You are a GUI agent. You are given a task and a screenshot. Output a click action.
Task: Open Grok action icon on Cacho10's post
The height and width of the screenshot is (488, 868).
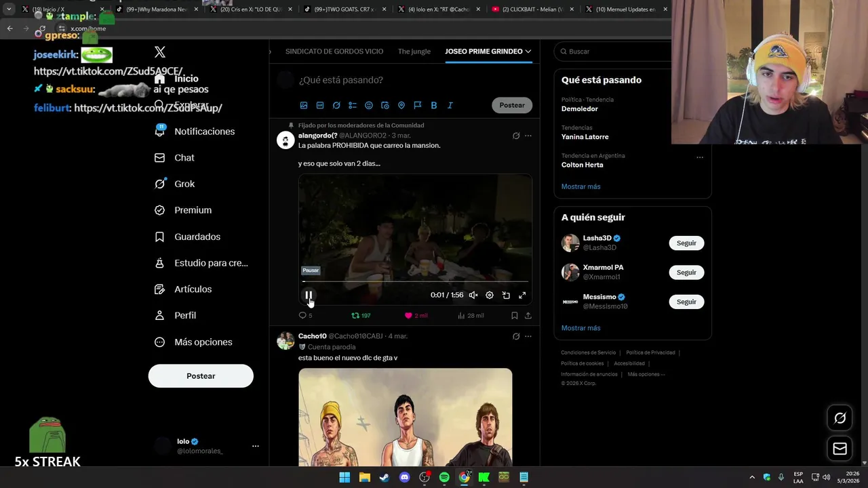click(x=516, y=336)
